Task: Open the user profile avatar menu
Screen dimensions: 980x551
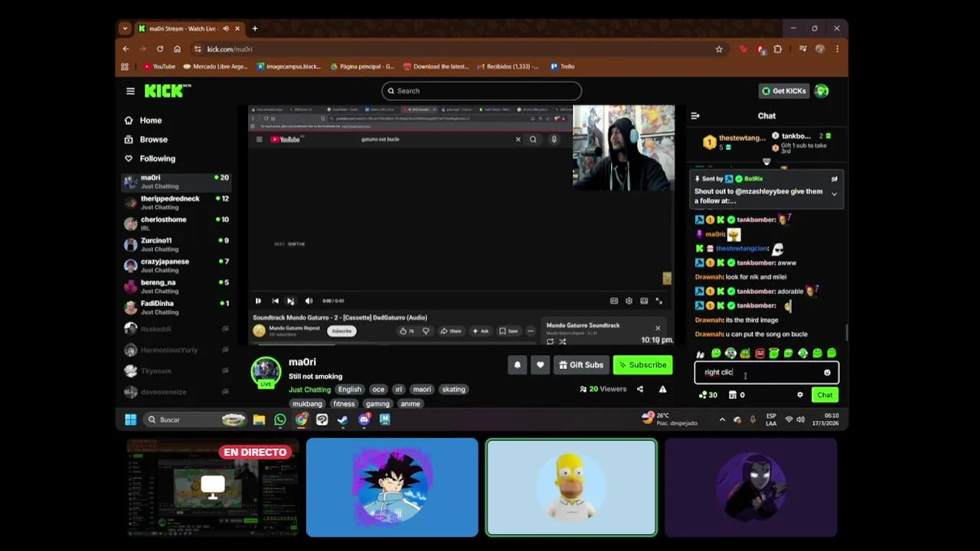Action: click(822, 91)
